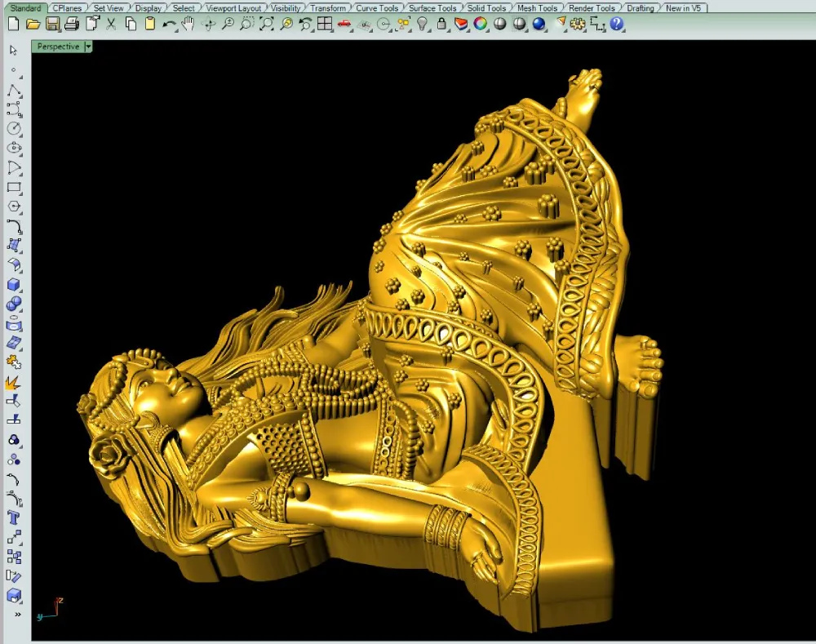816x644 pixels.
Task: Click the blue Render sphere icon
Action: tap(539, 24)
